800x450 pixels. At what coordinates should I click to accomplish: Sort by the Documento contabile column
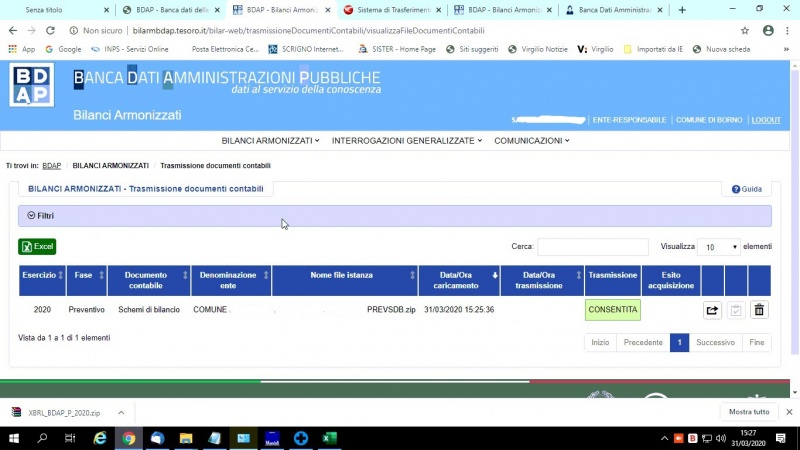coord(149,280)
